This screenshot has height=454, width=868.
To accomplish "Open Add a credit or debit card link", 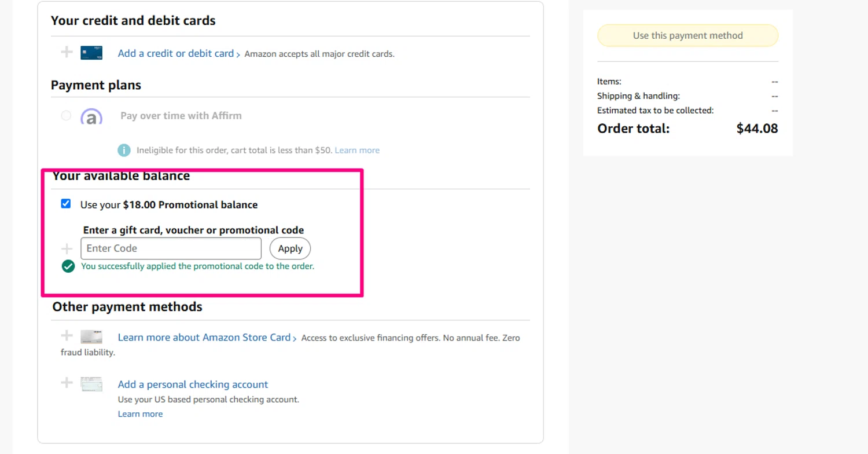I will (175, 53).
